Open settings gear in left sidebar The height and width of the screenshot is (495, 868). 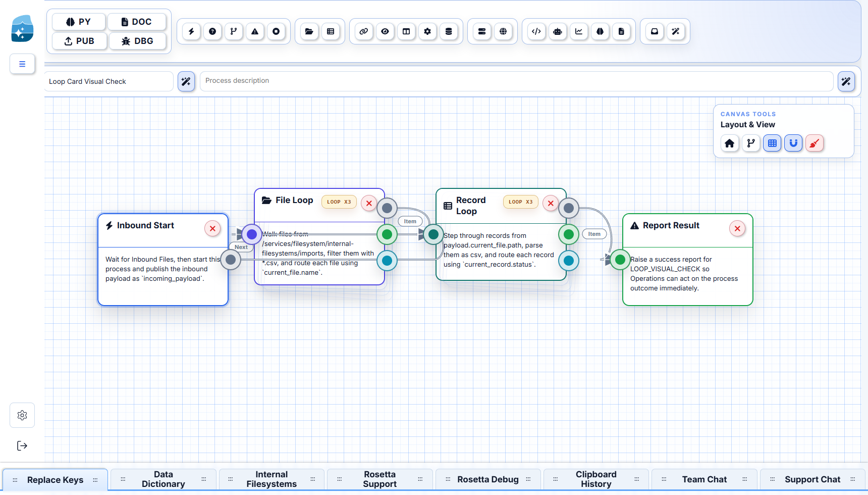(22, 415)
